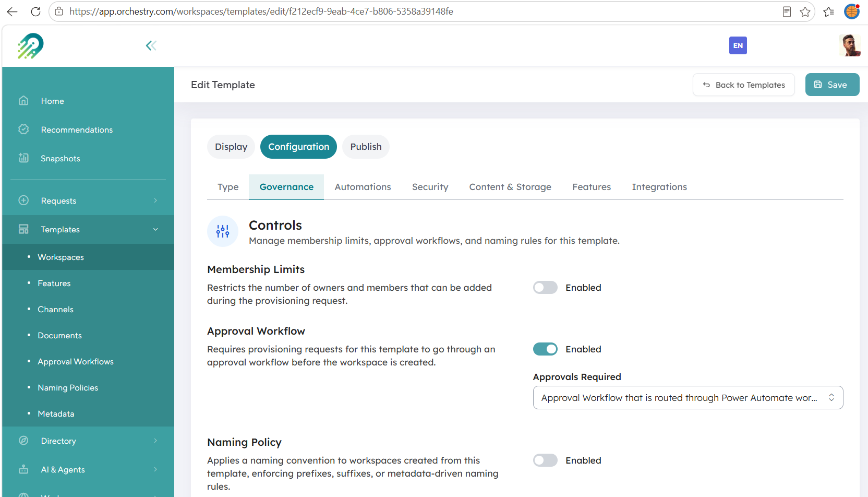868x497 pixels.
Task: Open the Features sub-tab
Action: point(592,187)
